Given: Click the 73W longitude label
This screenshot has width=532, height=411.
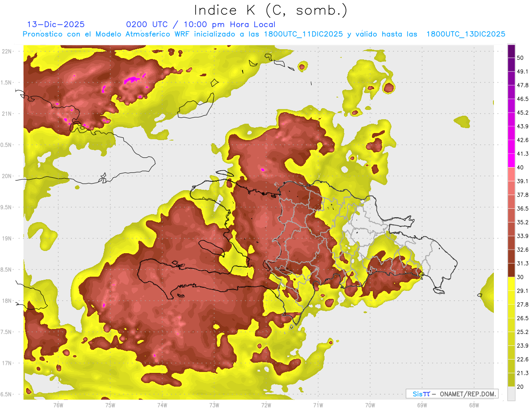Looking at the screenshot, I should coord(214,405).
